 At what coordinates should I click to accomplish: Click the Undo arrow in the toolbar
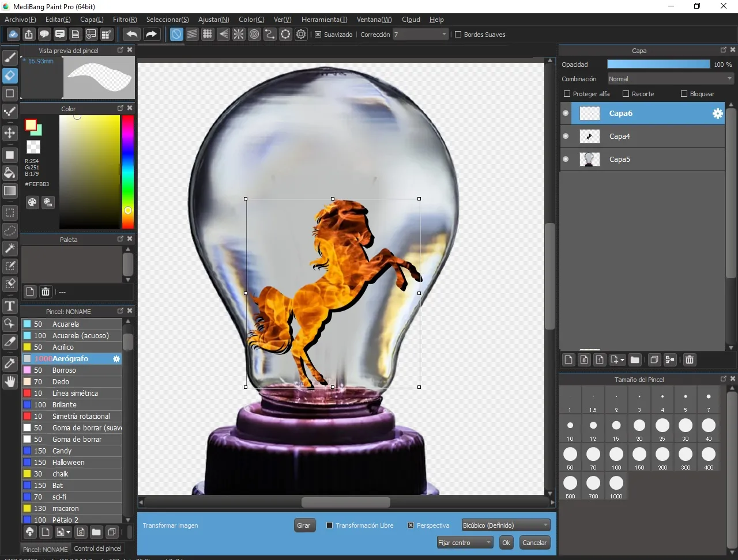(132, 35)
